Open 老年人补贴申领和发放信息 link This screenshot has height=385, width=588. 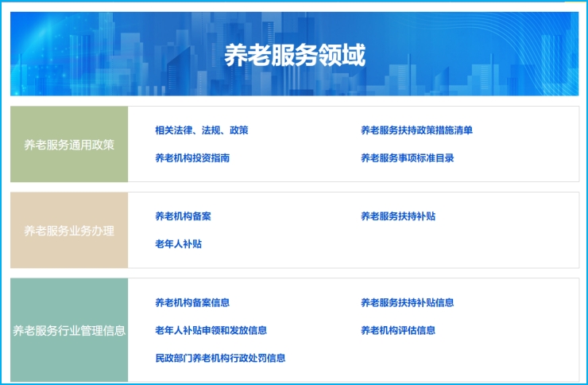211,331
